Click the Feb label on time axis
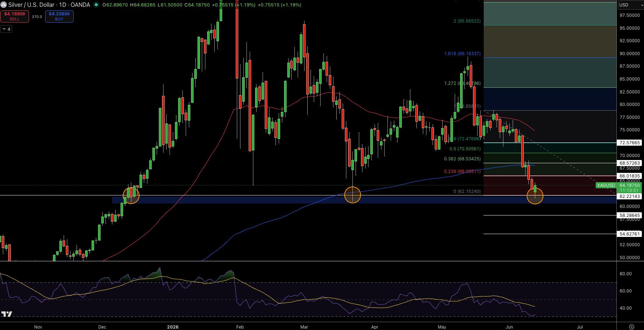Screen dimensions: 644x330 (x=240, y=327)
